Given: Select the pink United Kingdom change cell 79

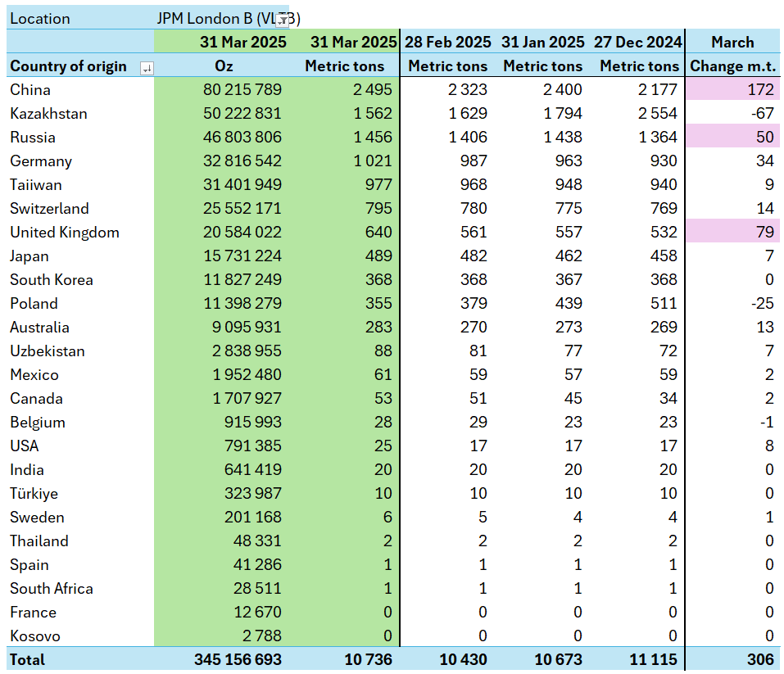Looking at the screenshot, I should click(732, 233).
